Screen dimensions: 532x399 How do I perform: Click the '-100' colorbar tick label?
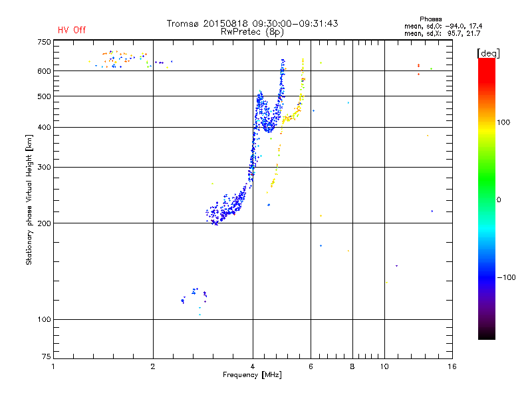(x=506, y=277)
